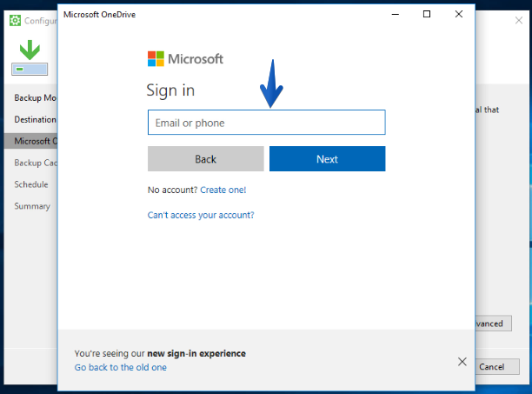
Task: Maximize the Microsoft OneDrive window
Action: (427, 14)
